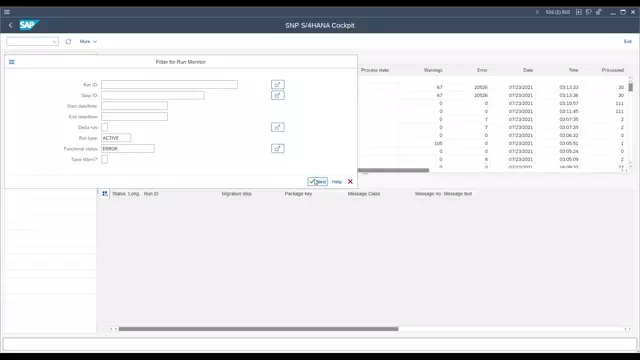Viewport: 640px width, 360px height.
Task: Open multiple selection for Run ID
Action: pos(278,84)
